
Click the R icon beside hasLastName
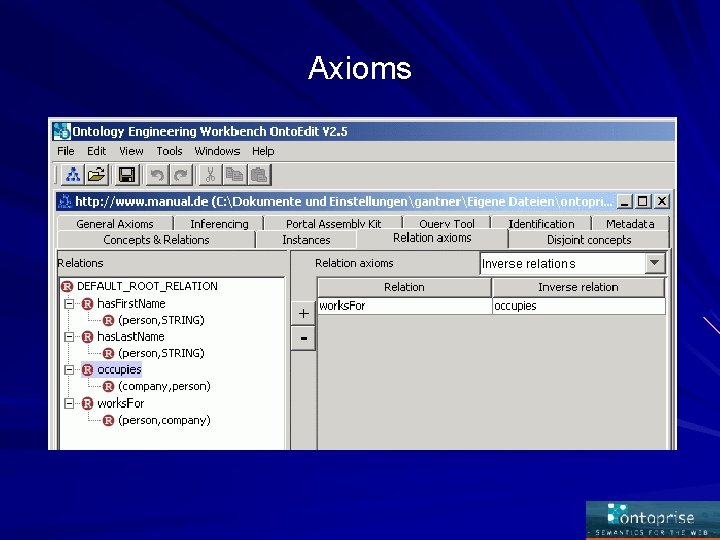pyautogui.click(x=87, y=337)
